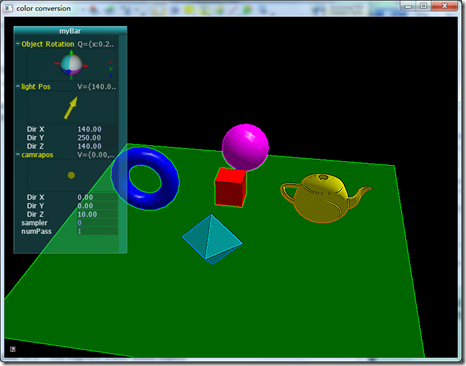
Task: Click the Q={x:0.2.. quaternion value
Action: click(x=96, y=44)
